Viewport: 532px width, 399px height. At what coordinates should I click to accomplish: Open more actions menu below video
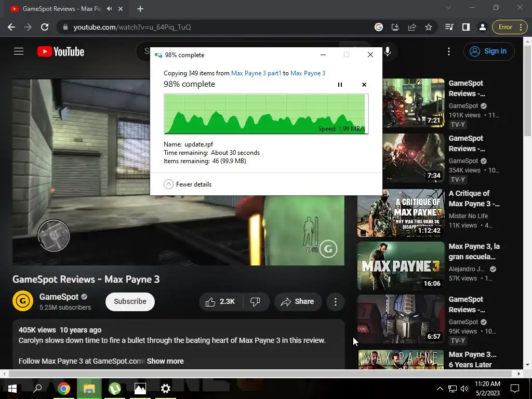335,302
